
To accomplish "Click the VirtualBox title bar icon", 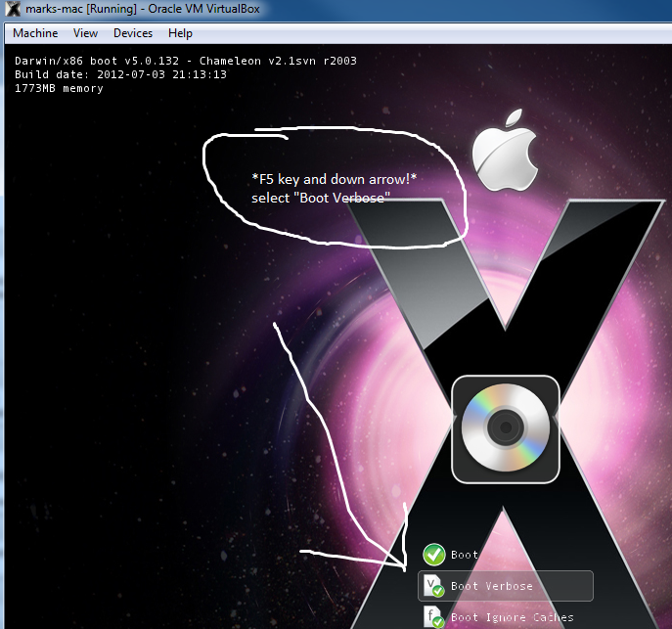I will click(13, 9).
